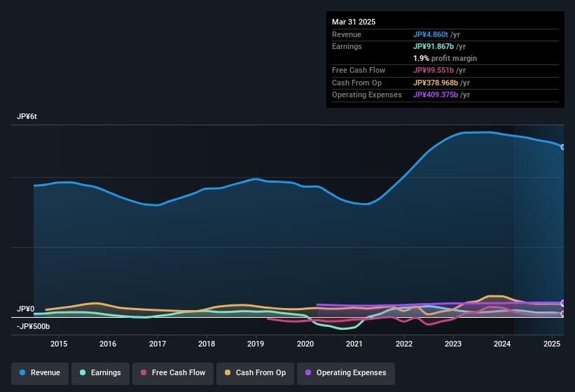Click the Earnings label in the tooltip

347,46
